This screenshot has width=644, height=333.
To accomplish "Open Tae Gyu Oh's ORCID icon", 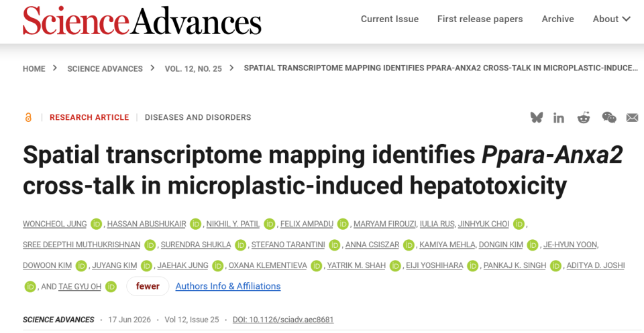I will (111, 287).
